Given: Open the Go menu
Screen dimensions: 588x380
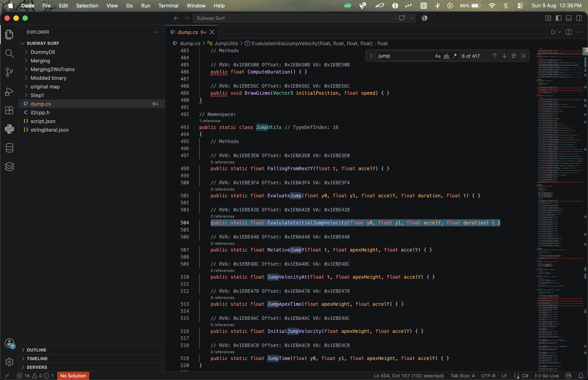Looking at the screenshot, I should pos(129,6).
